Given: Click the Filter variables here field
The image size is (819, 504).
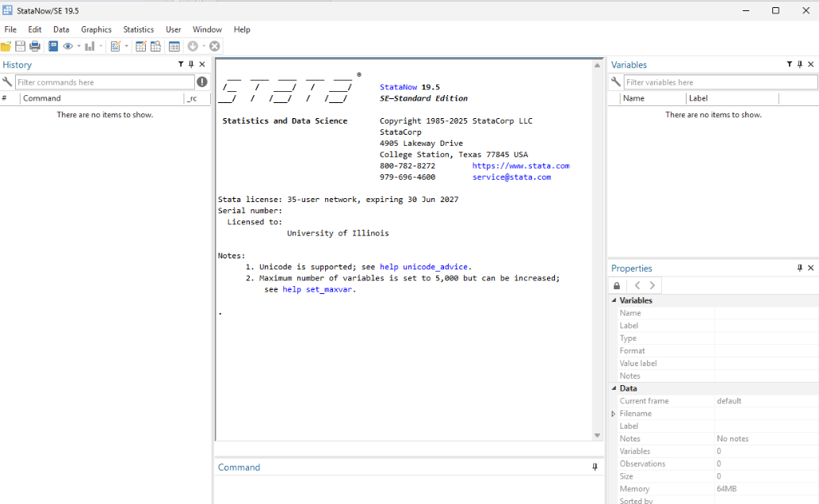Looking at the screenshot, I should [x=720, y=82].
